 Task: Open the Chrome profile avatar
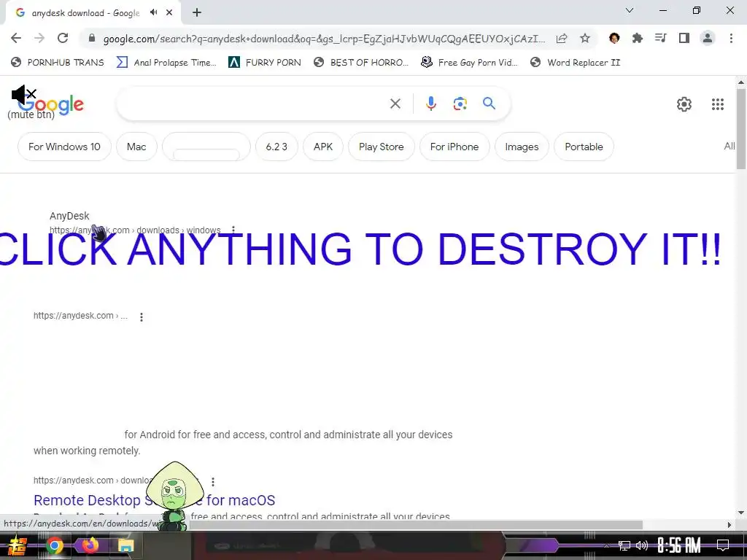(x=708, y=38)
